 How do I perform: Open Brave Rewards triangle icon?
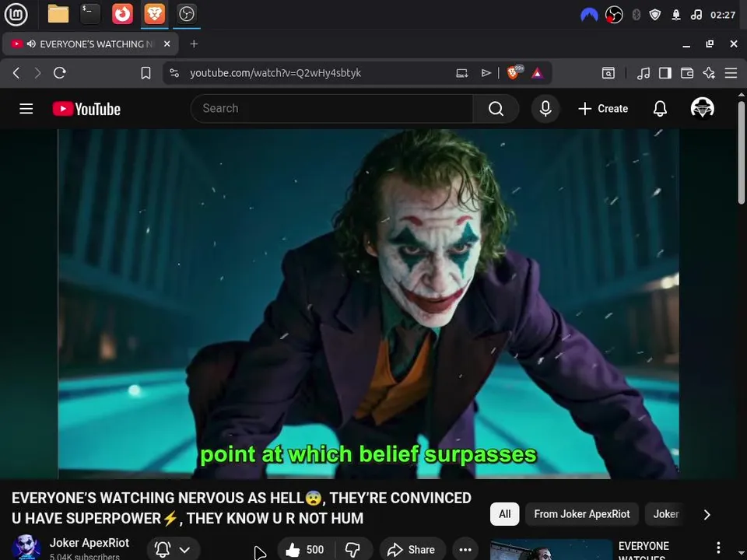537,73
